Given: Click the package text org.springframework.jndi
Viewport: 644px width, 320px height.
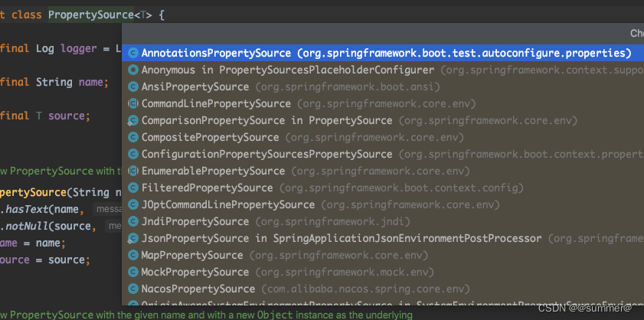Looking at the screenshot, I should click(332, 222).
